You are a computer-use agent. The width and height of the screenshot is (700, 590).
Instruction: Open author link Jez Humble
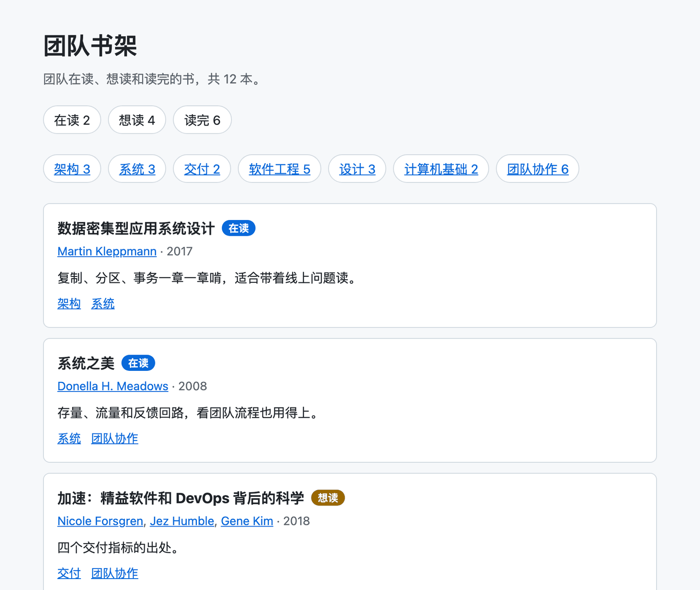pyautogui.click(x=182, y=521)
